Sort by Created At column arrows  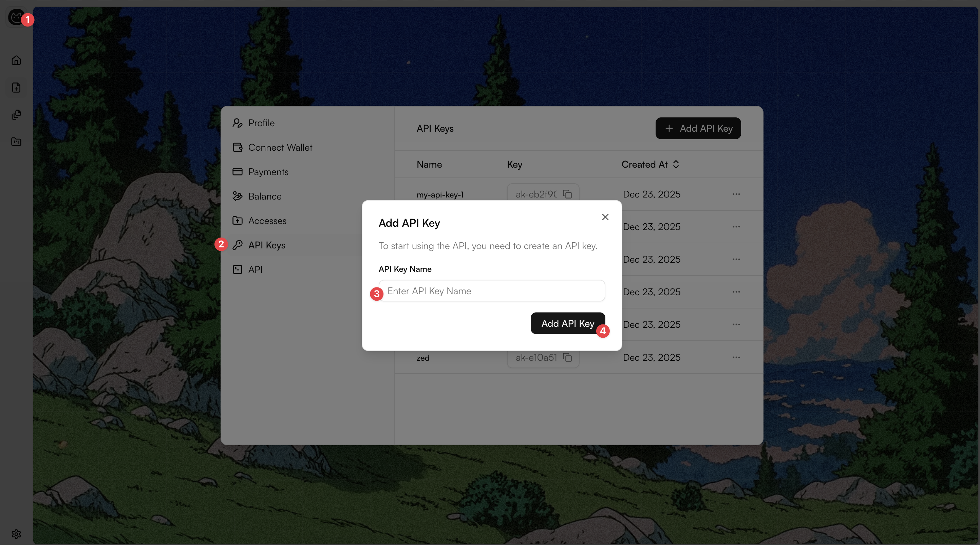[x=676, y=164]
